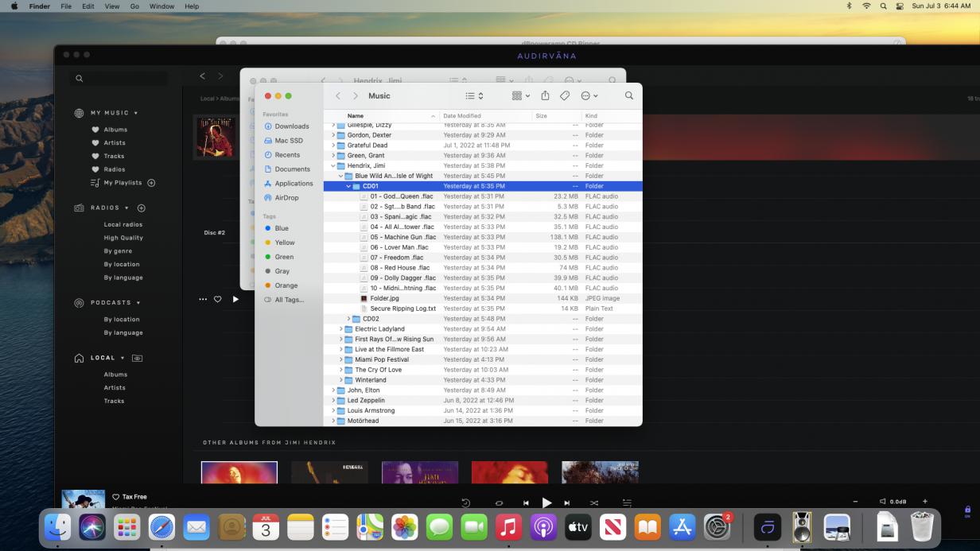980x551 pixels.
Task: Toggle shuffle playback in Audirvana
Action: click(x=593, y=502)
